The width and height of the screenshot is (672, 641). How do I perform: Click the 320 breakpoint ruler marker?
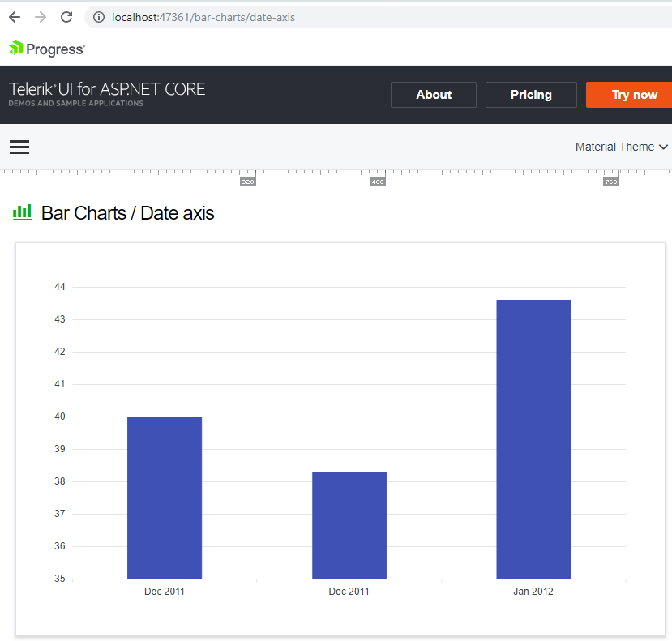[x=248, y=182]
